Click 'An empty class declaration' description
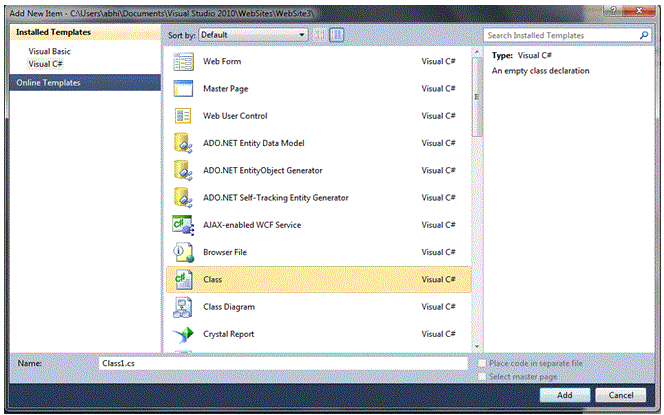Viewport: 664px width, 415px height. pos(540,71)
